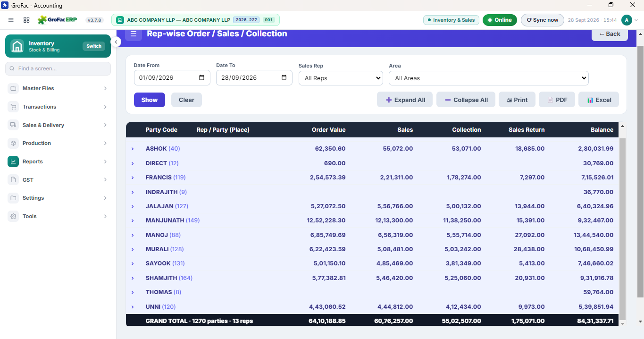The image size is (644, 339).
Task: Open the apps grid icon
Action: coord(26,20)
